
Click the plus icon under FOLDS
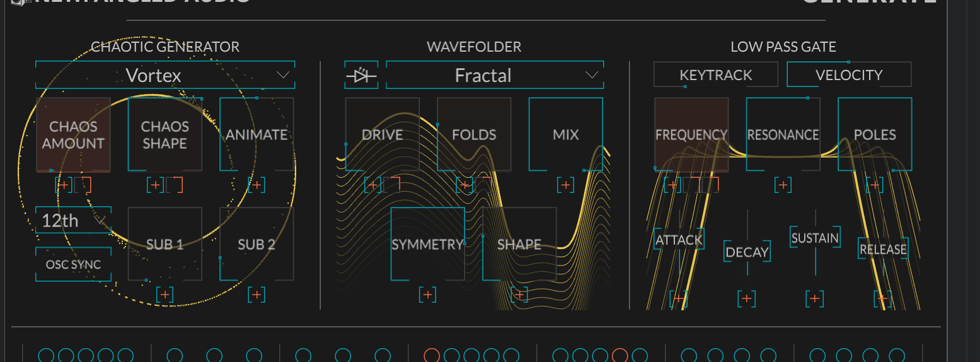pyautogui.click(x=464, y=185)
